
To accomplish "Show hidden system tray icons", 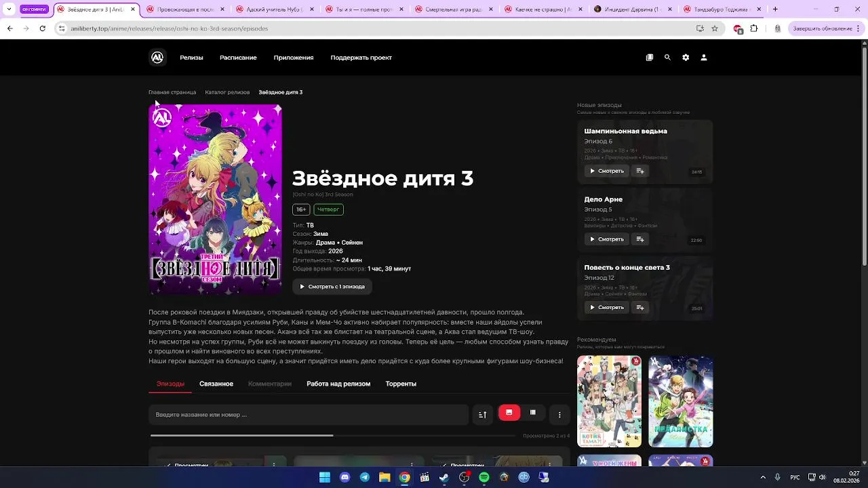I will (x=762, y=477).
